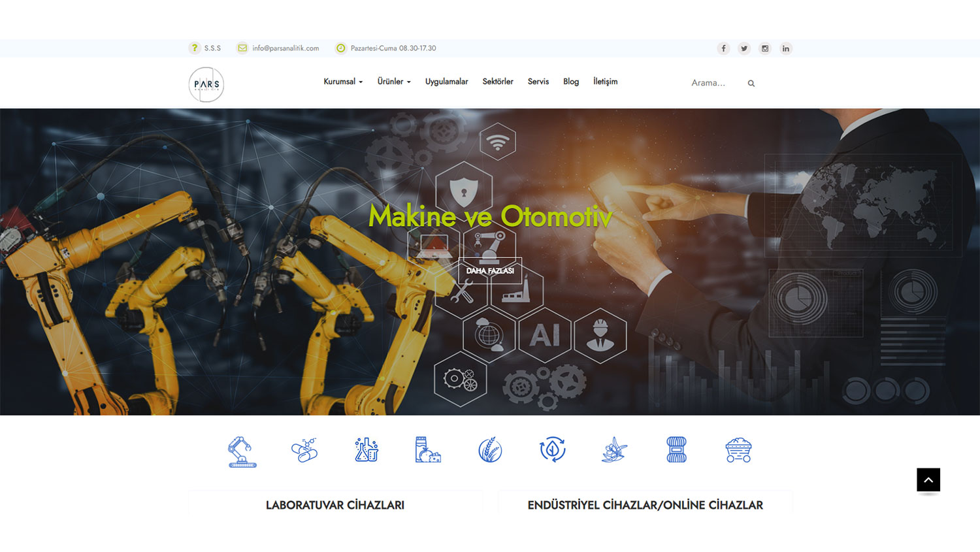Click the yarn spool textile icon
The width and height of the screenshot is (980, 552).
(x=676, y=450)
